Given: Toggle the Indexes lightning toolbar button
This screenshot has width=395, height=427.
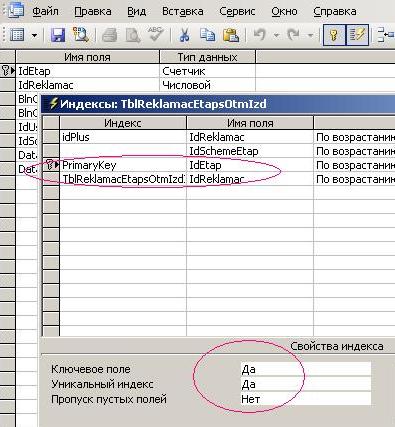Looking at the screenshot, I should pyautogui.click(x=357, y=35).
